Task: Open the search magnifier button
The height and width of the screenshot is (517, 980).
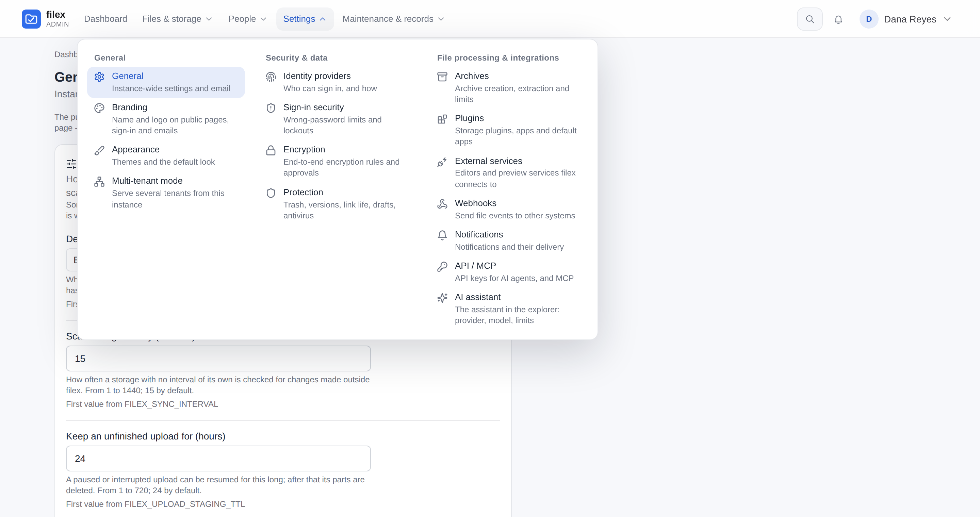Action: click(x=810, y=19)
